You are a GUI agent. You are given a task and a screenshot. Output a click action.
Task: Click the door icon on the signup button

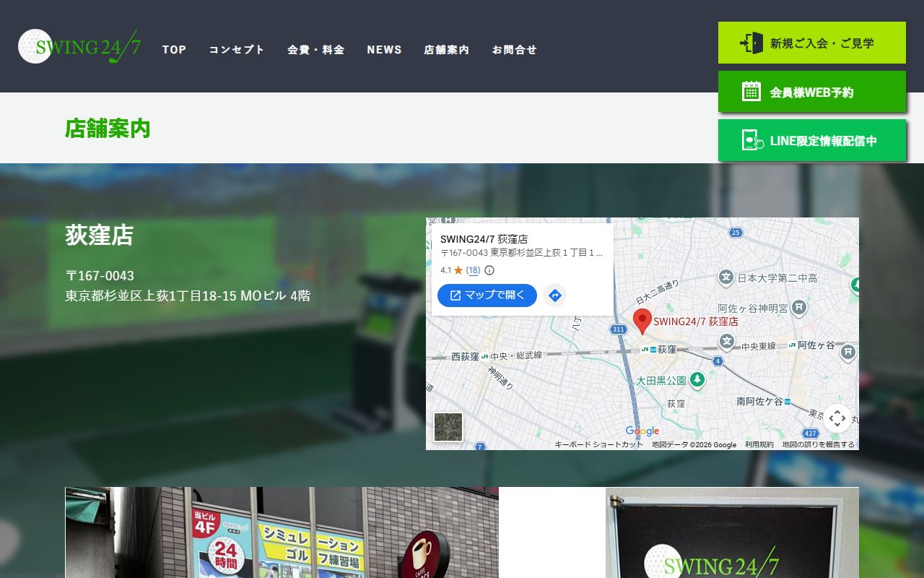coord(751,43)
